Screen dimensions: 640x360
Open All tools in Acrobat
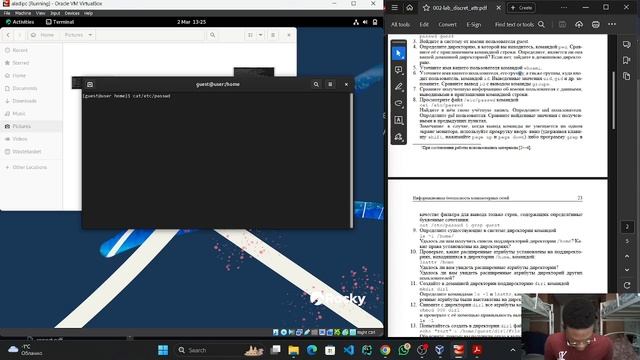pos(400,24)
